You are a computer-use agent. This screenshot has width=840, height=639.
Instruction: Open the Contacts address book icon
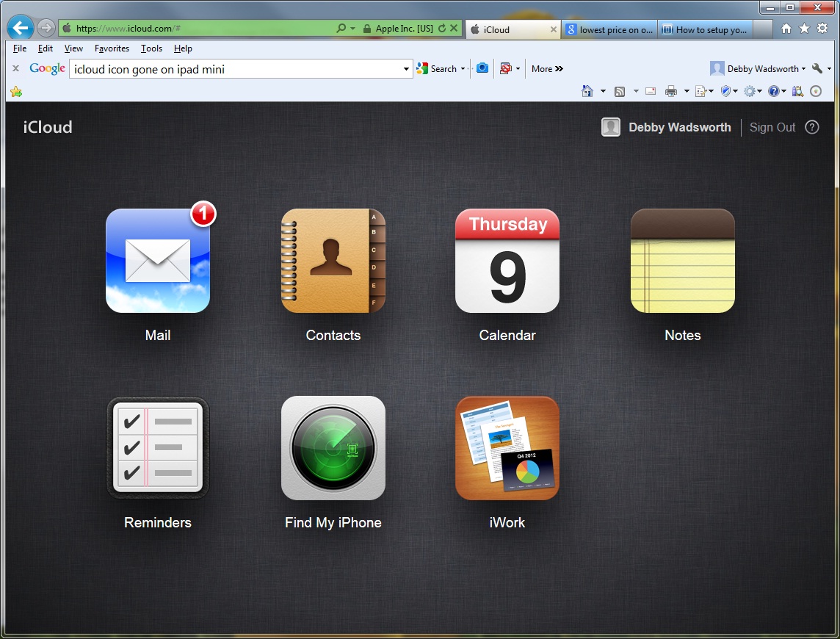(333, 261)
